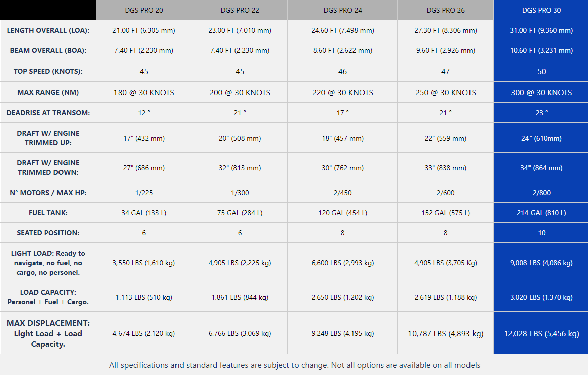
Task: Select the Deadrise at Transom row label
Action: coord(48,113)
